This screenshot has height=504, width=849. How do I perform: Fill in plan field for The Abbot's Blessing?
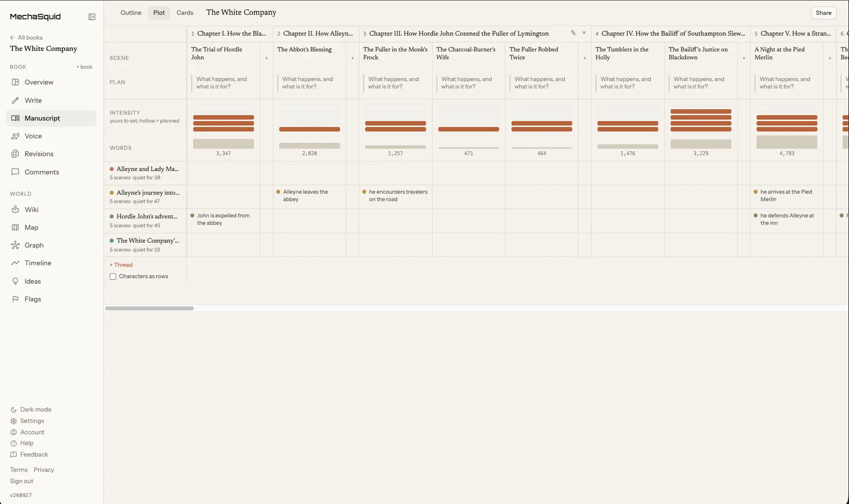click(309, 83)
